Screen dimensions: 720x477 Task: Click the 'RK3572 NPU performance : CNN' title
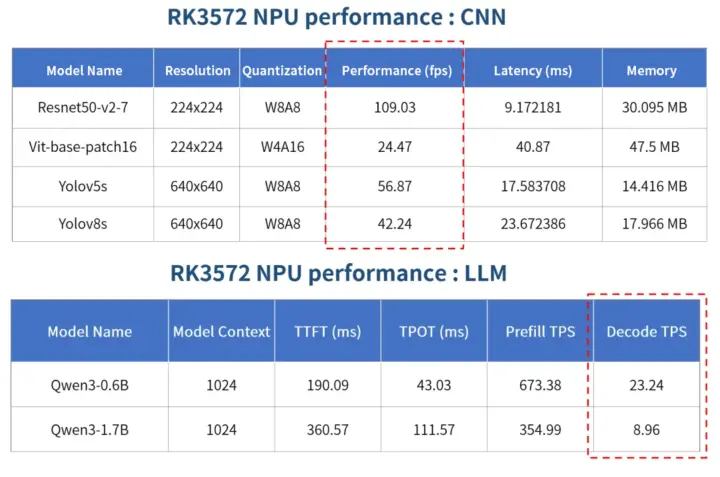336,17
